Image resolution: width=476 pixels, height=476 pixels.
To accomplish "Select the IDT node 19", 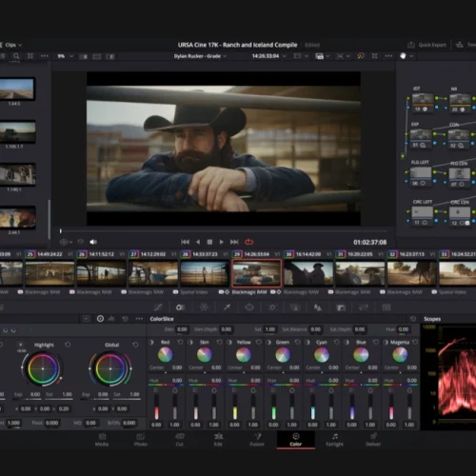I will click(423, 103).
